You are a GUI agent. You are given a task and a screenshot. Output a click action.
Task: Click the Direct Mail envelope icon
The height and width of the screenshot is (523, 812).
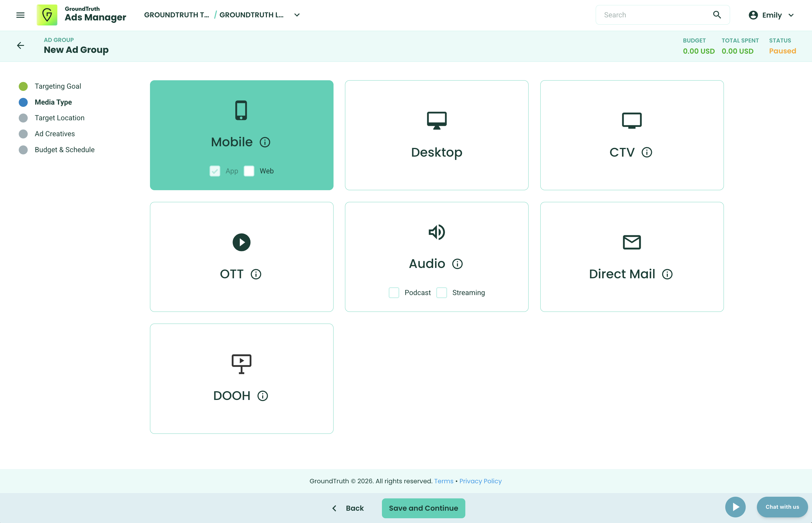pos(632,242)
